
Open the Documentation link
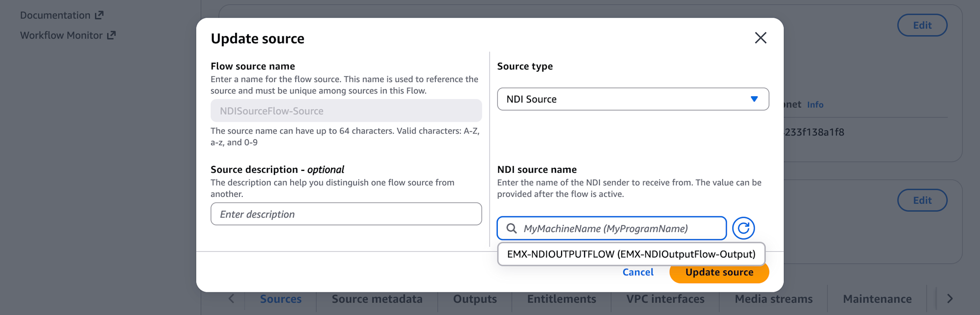pyautogui.click(x=55, y=15)
